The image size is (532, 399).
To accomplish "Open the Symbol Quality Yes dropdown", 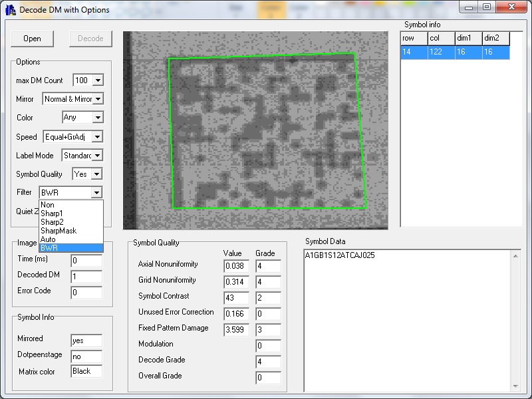I will coord(96,174).
